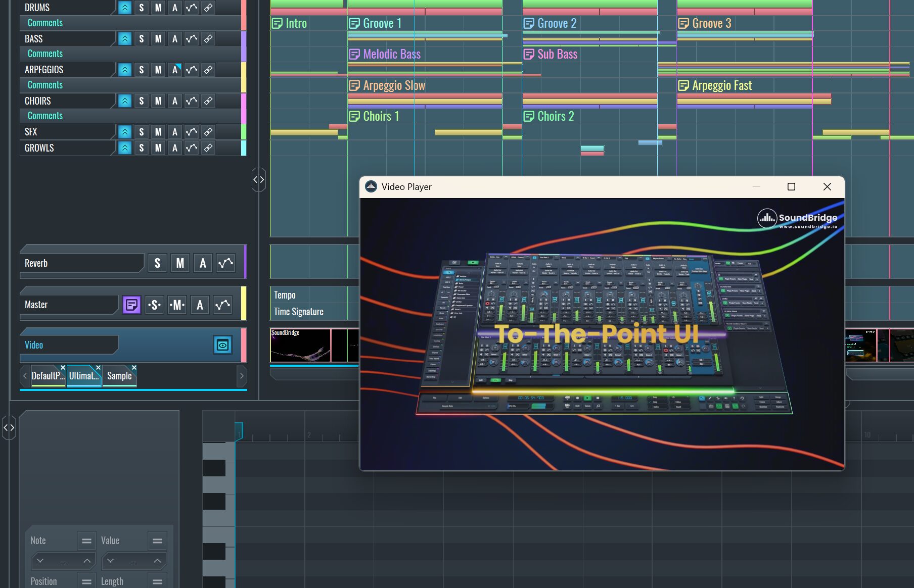The image size is (914, 588).
Task: Open automation curve icon on DRUMS track
Action: pos(191,7)
